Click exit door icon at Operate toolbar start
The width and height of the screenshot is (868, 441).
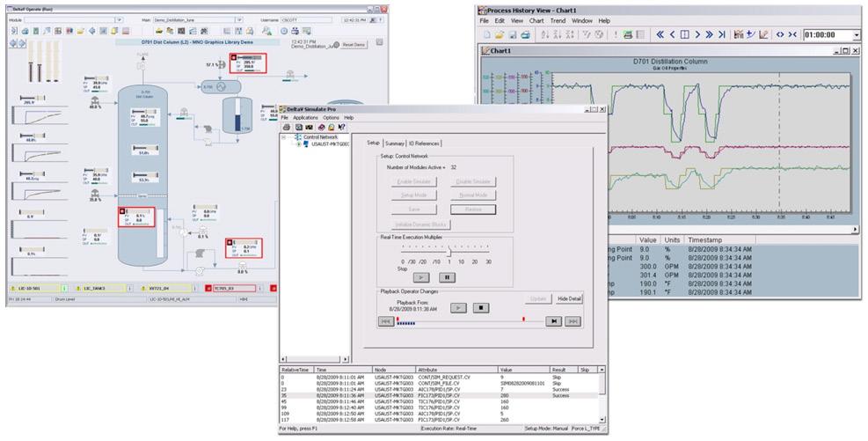(14, 31)
